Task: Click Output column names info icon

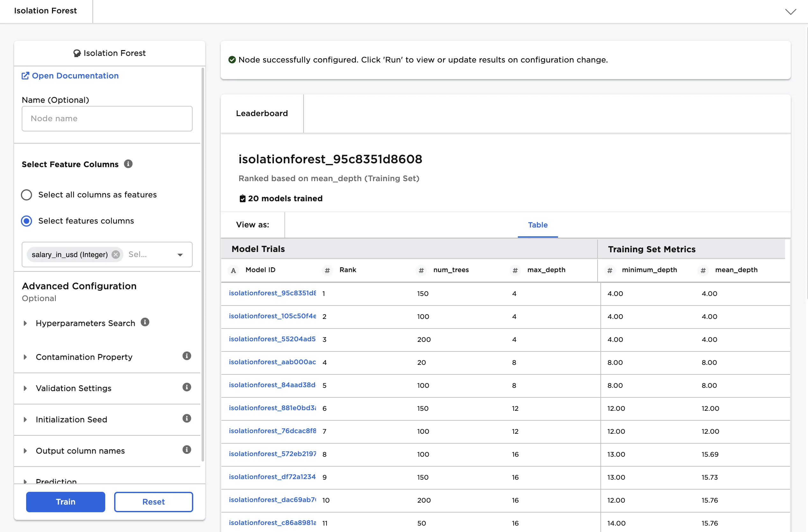Action: [187, 449]
